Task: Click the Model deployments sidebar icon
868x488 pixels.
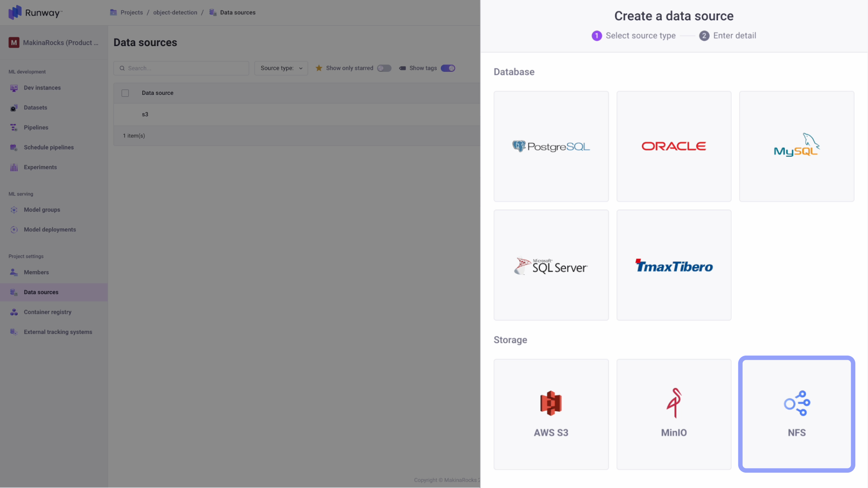Action: click(x=14, y=230)
